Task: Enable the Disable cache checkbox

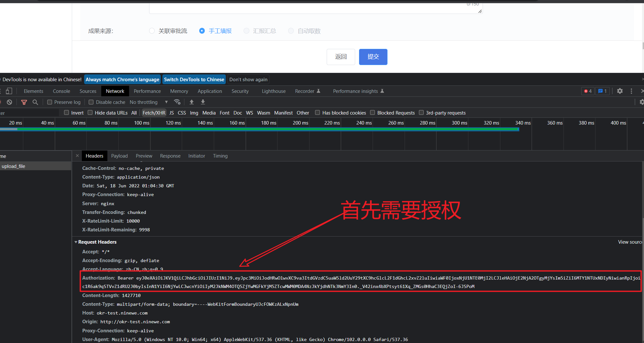Action: click(x=91, y=102)
